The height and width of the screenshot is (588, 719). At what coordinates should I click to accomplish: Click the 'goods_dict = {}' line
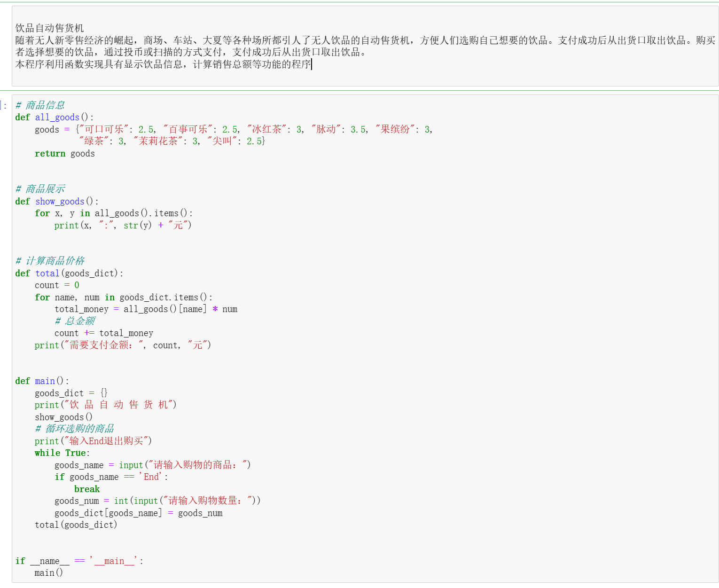71,393
